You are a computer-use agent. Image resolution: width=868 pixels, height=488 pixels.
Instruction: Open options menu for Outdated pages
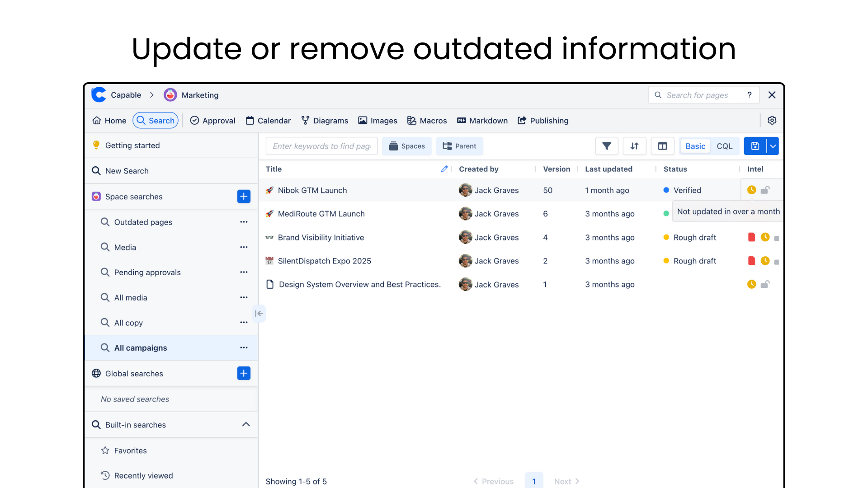[244, 222]
